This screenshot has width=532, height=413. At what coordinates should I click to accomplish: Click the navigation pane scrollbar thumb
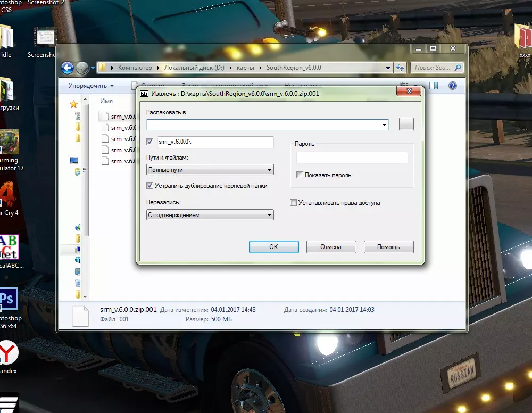(85, 170)
